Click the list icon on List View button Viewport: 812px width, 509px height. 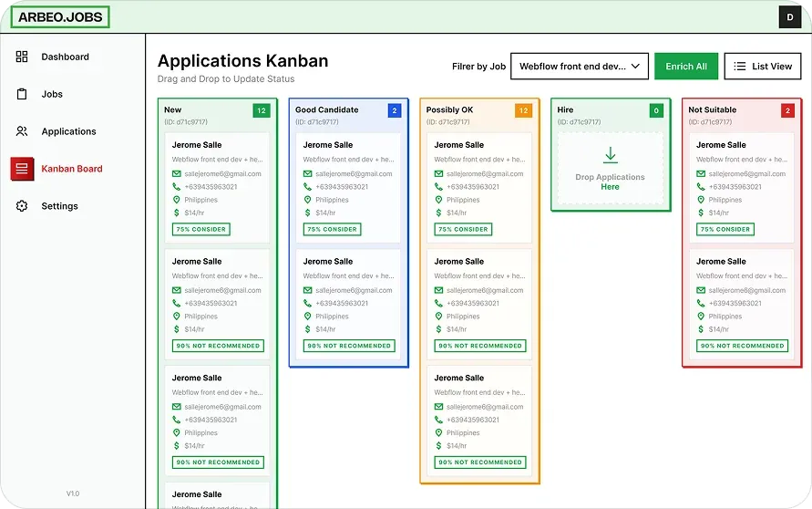(x=740, y=67)
